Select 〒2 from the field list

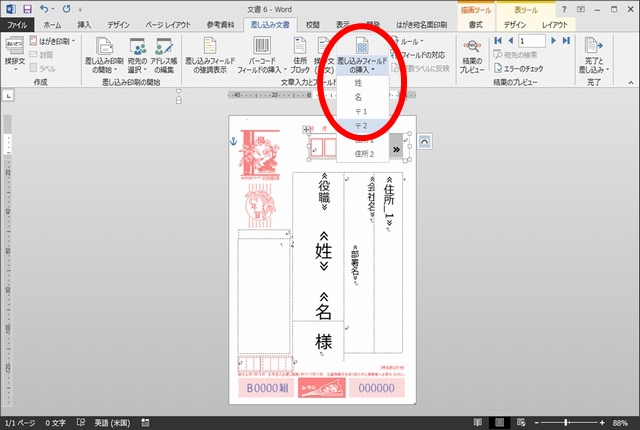(363, 126)
